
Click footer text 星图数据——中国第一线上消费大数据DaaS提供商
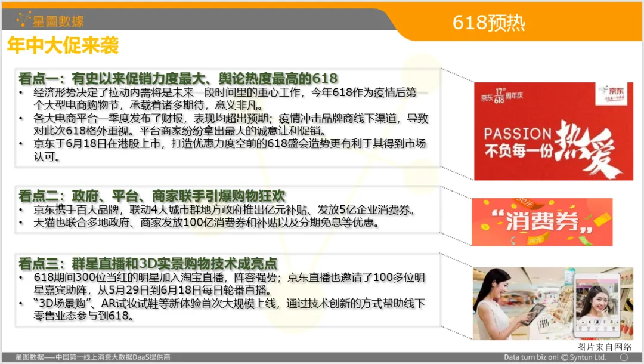(x=93, y=357)
